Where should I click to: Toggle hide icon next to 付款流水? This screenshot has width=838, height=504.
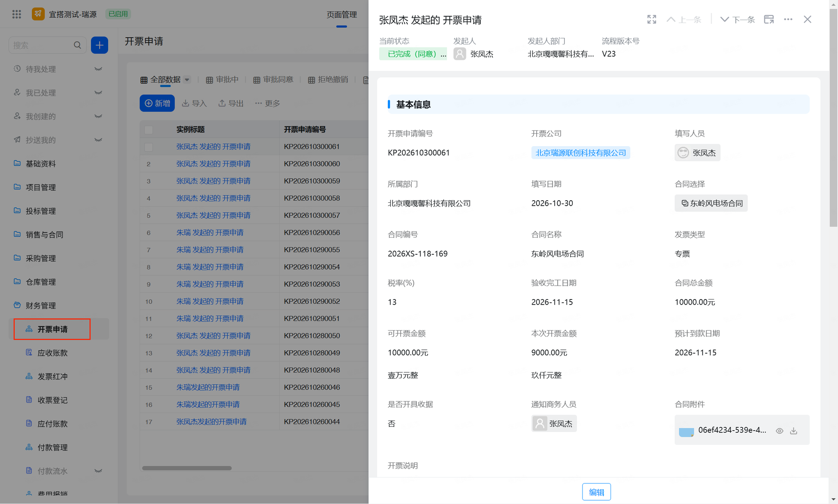click(x=98, y=471)
